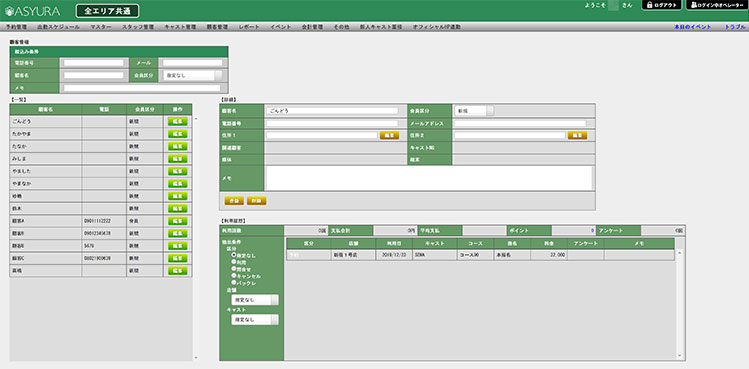Focus the メールアドレス field
The width and height of the screenshot is (749, 369).
[x=520, y=123]
